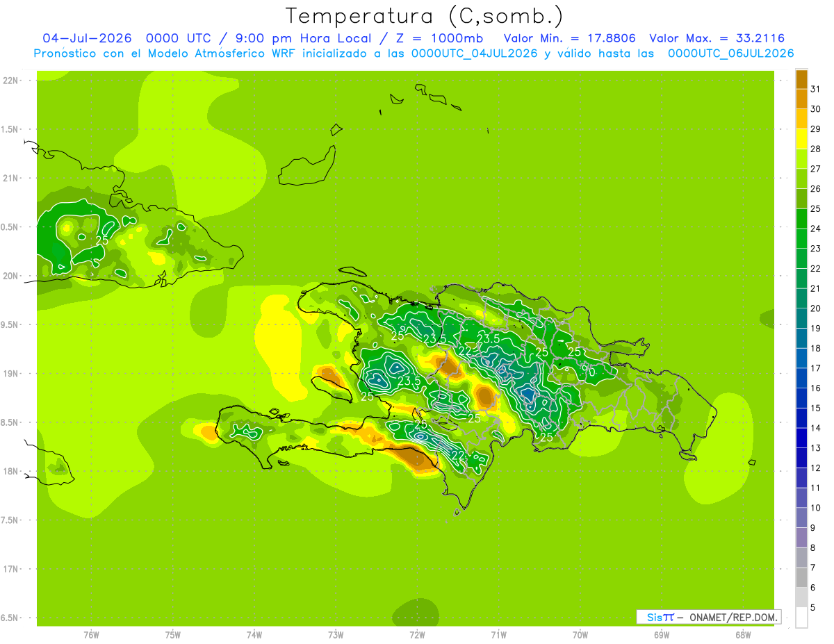The image size is (834, 644).
Task: Click color scale label "24"
Action: click(815, 229)
